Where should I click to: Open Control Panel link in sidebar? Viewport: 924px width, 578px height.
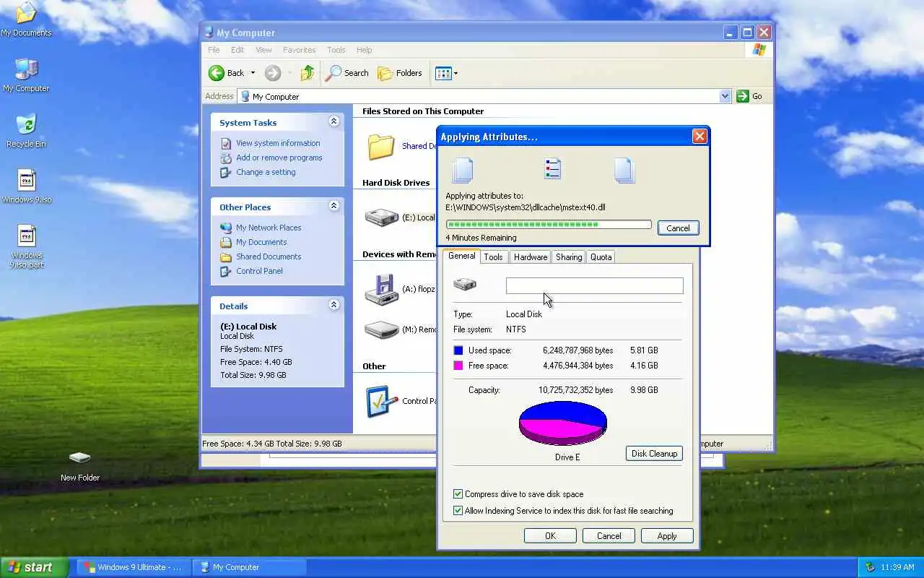[x=259, y=271]
